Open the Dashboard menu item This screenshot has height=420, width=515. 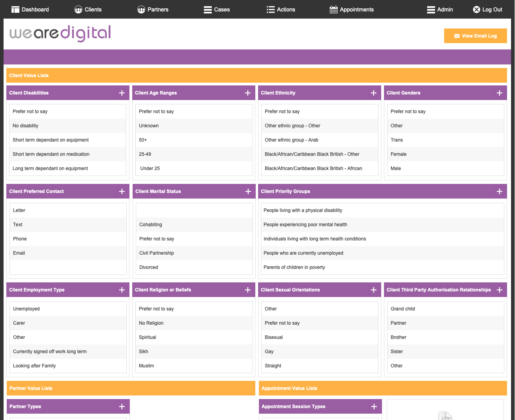(30, 9)
